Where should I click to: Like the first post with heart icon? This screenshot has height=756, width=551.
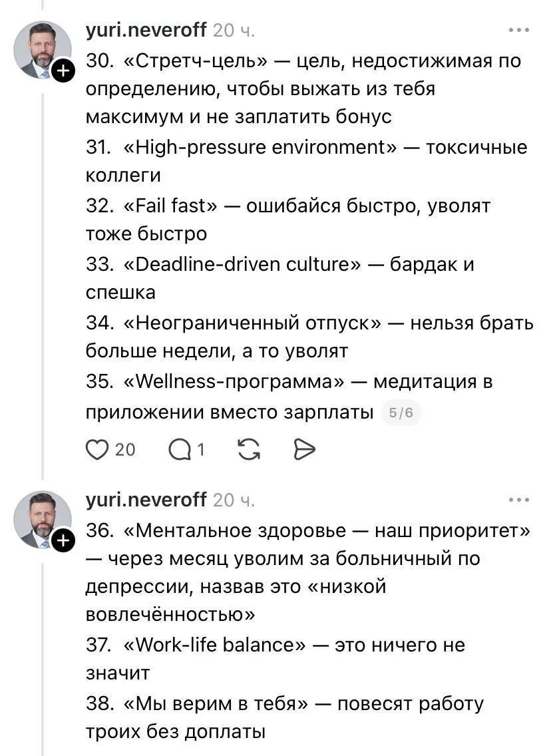click(97, 449)
